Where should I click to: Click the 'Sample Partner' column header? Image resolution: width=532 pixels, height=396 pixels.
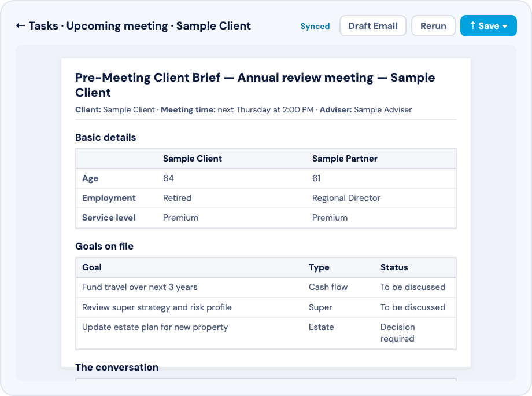[x=345, y=159]
